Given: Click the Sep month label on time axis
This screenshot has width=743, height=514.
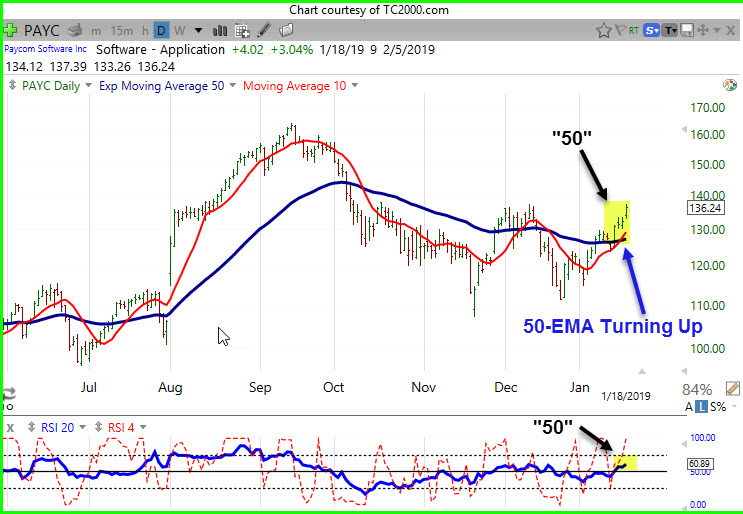Looking at the screenshot, I should pyautogui.click(x=260, y=387).
